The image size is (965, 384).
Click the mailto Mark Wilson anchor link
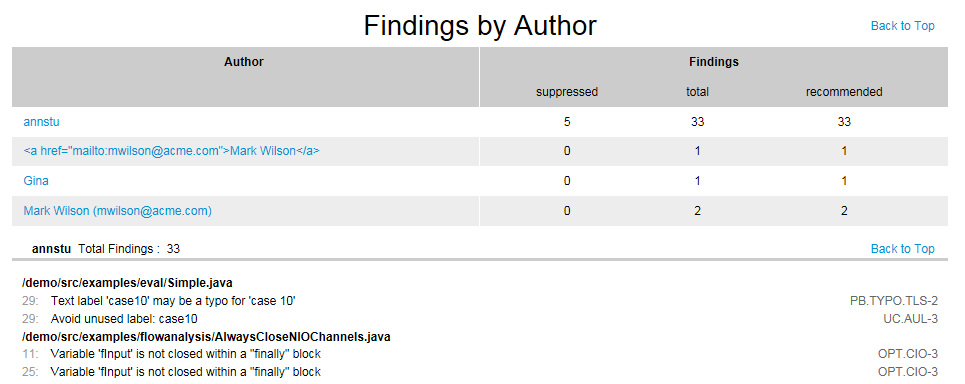click(172, 151)
